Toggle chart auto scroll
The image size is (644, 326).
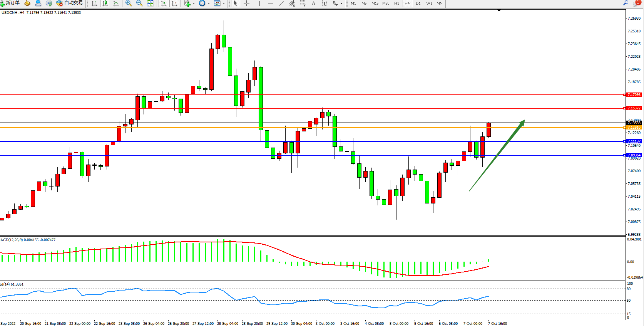[164, 3]
